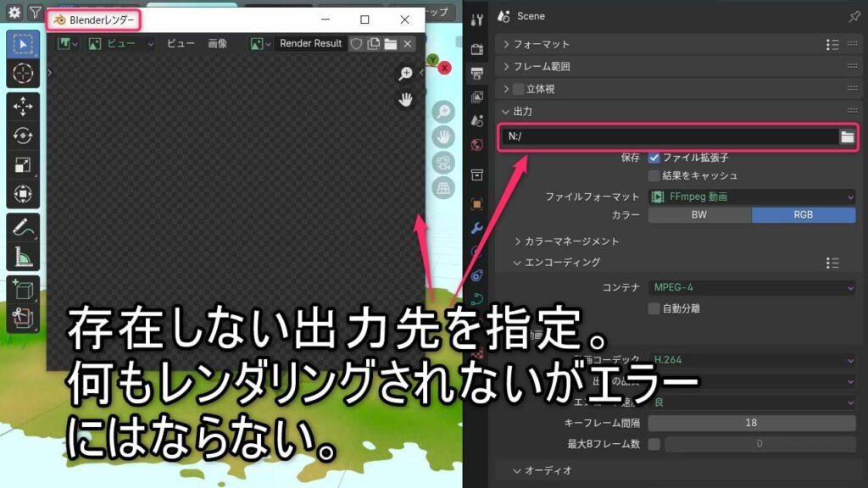This screenshot has height=488, width=868.
Task: Switch perspective/orthographic grid gizmo
Action: (443, 188)
